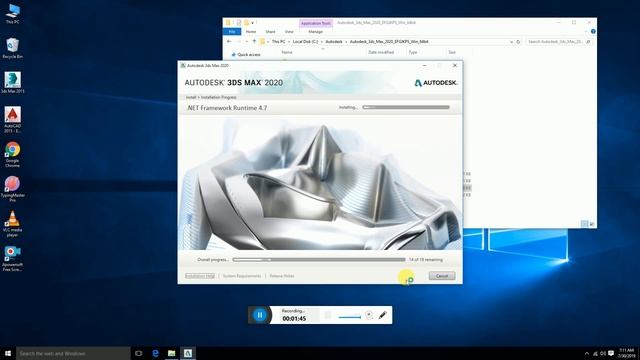Show hidden system tray icons

click(587, 353)
